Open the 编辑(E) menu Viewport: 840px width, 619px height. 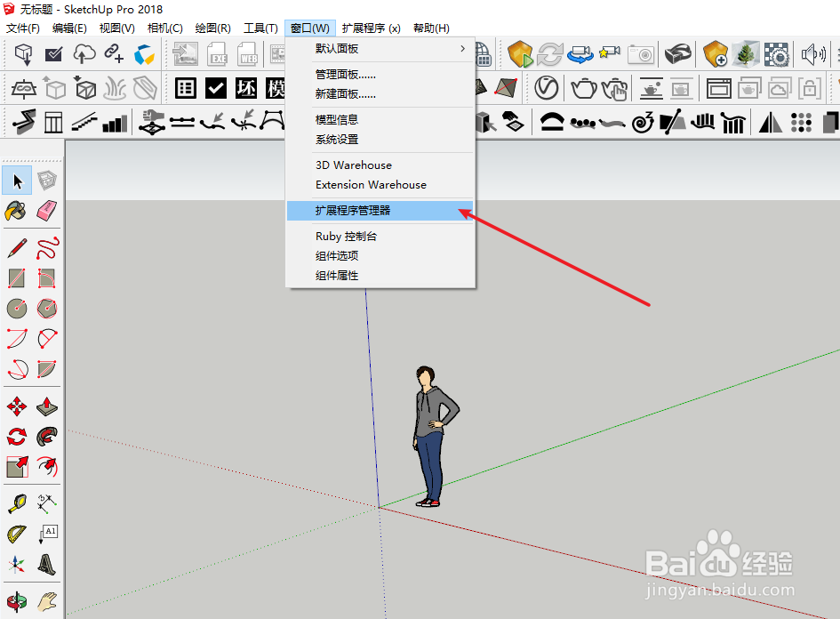69,28
